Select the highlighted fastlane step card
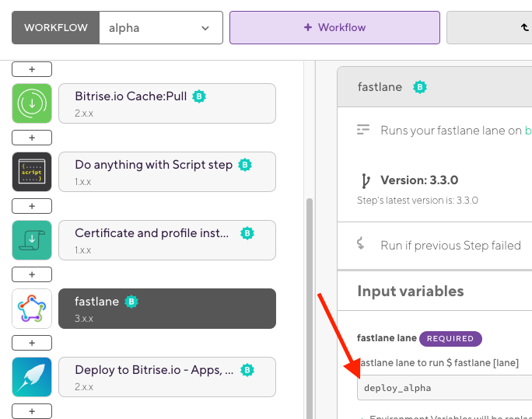The height and width of the screenshot is (419, 532). click(x=167, y=309)
